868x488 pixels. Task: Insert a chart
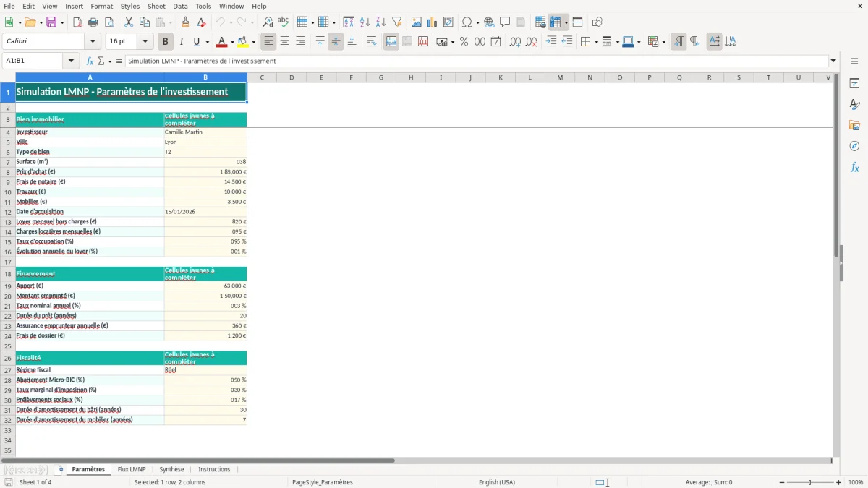(433, 22)
